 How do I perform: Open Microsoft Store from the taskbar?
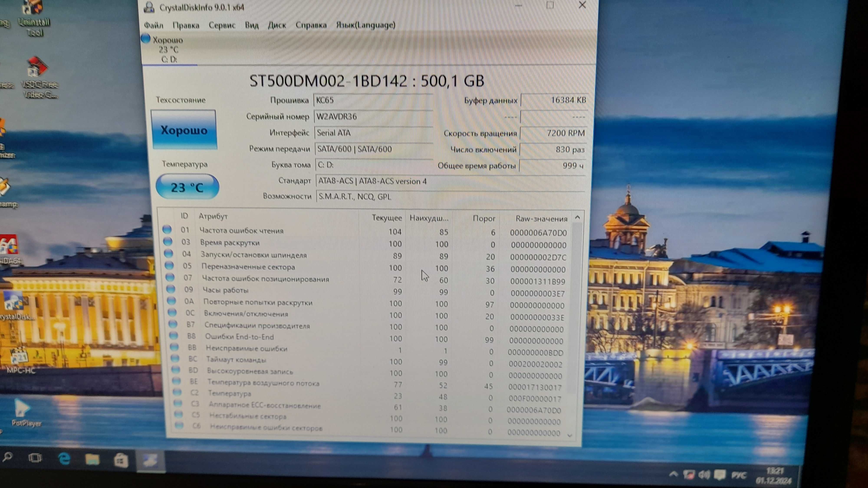[x=121, y=460]
